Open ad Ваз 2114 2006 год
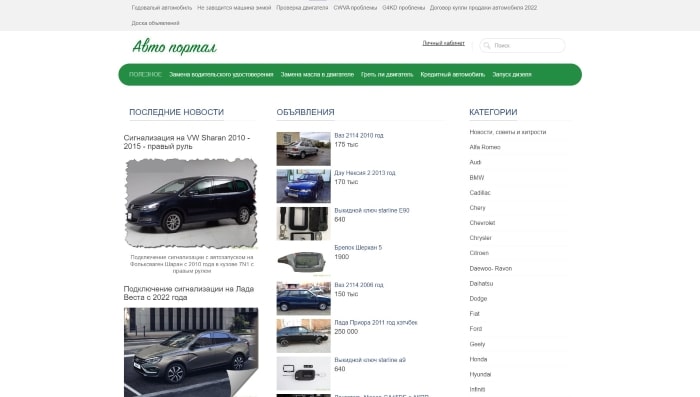Viewport: 700px width, 397px height. [359, 285]
